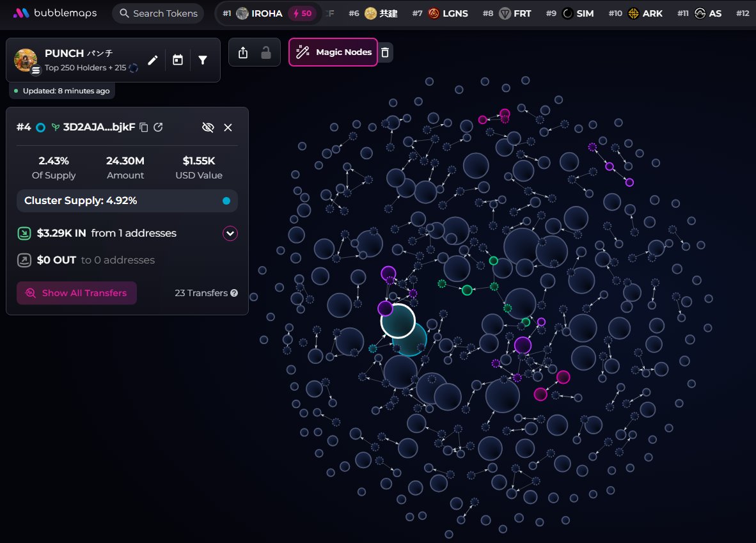This screenshot has width=756, height=543.
Task: Toggle the Cluster Supply color dot
Action: pos(226,201)
